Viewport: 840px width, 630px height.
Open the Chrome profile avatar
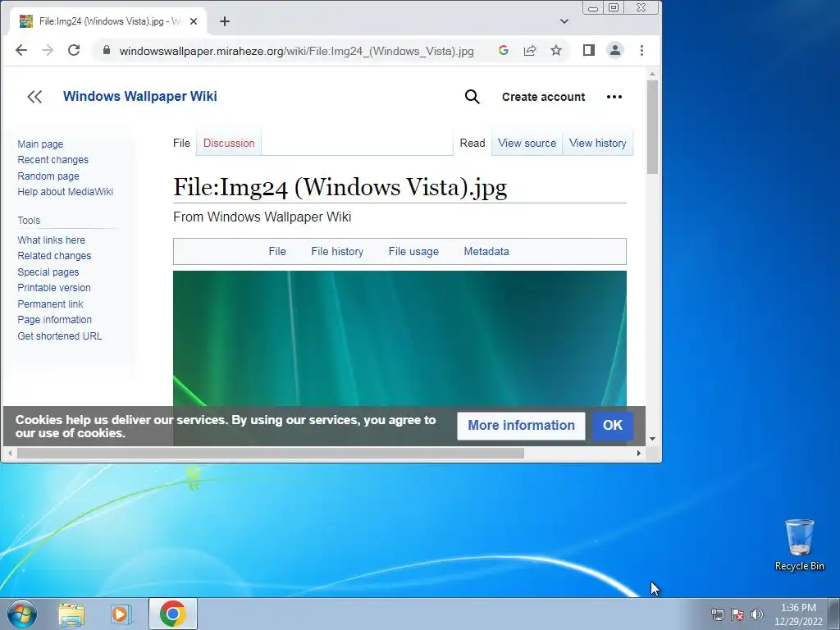click(x=615, y=50)
